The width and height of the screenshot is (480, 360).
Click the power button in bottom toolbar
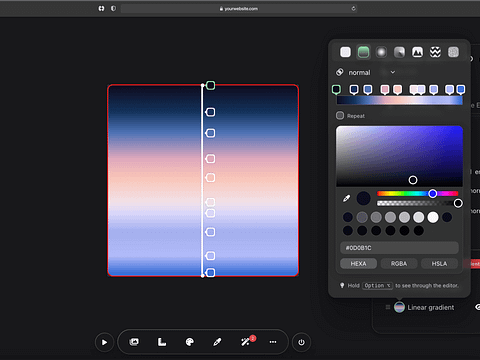coord(301,342)
